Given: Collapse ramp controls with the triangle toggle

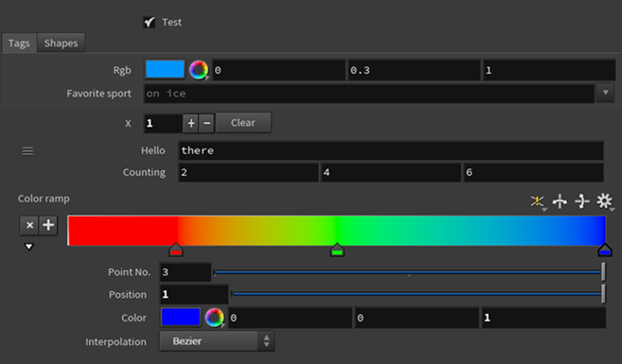Looking at the screenshot, I should (28, 247).
